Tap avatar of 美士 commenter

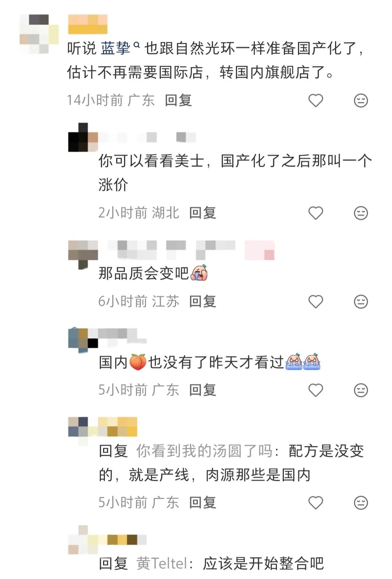(x=83, y=137)
